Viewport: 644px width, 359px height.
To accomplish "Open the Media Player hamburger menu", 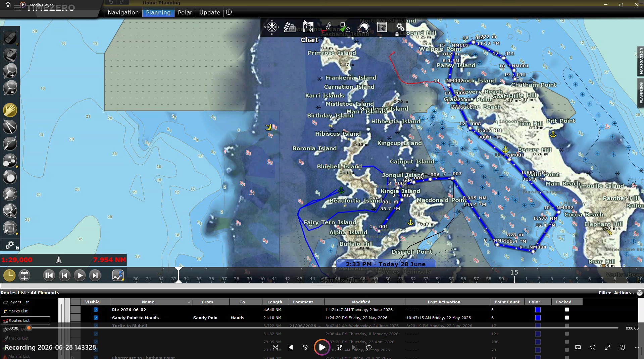I will coord(17,8).
